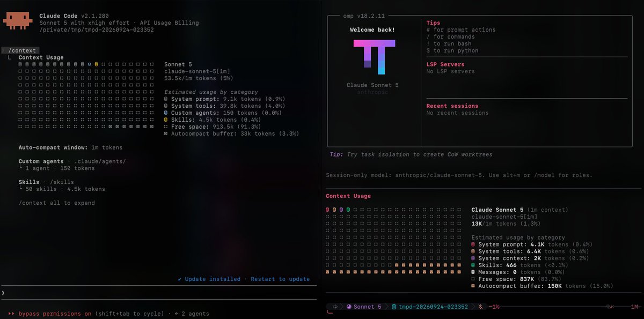Click 'No recent sessions' text
644x319 pixels.
458,113
